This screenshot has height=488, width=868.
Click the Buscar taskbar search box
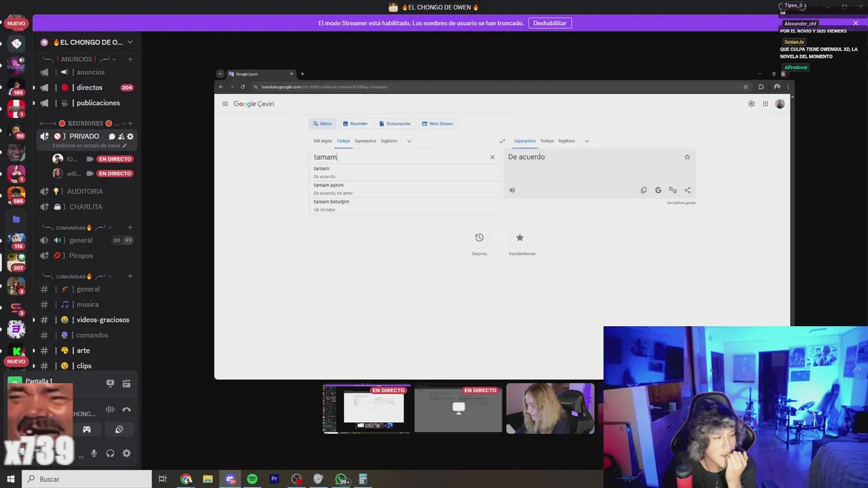pos(87,479)
